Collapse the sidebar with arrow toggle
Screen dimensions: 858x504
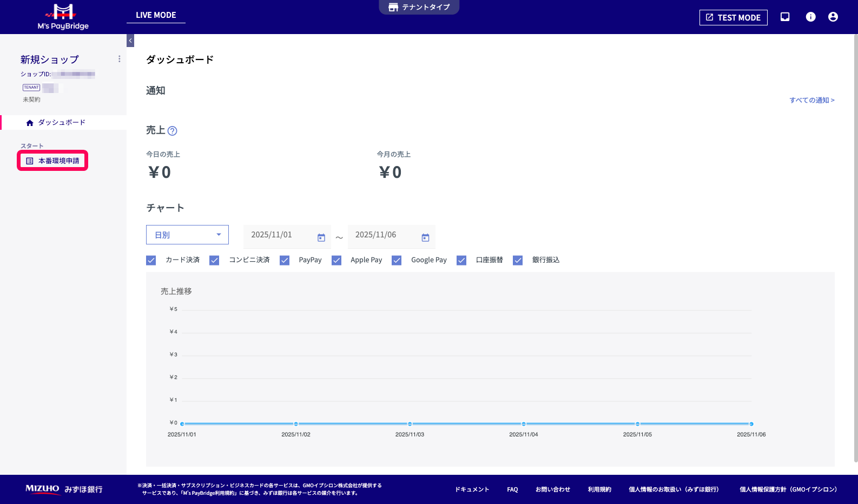click(130, 41)
